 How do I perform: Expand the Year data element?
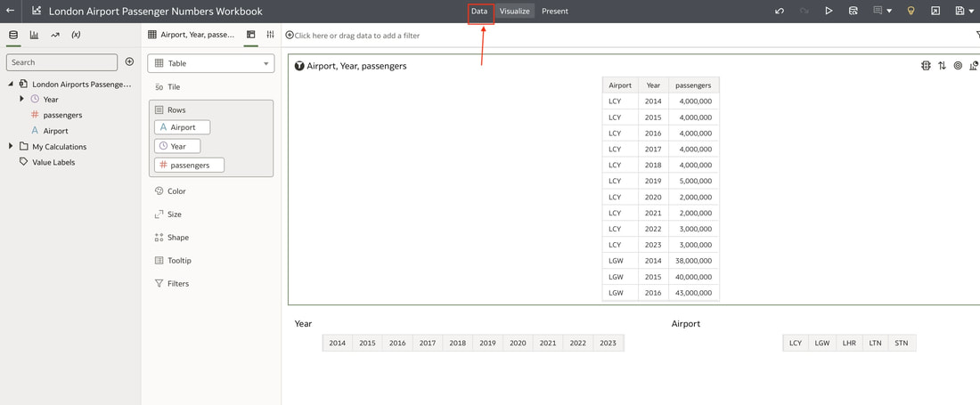click(21, 99)
